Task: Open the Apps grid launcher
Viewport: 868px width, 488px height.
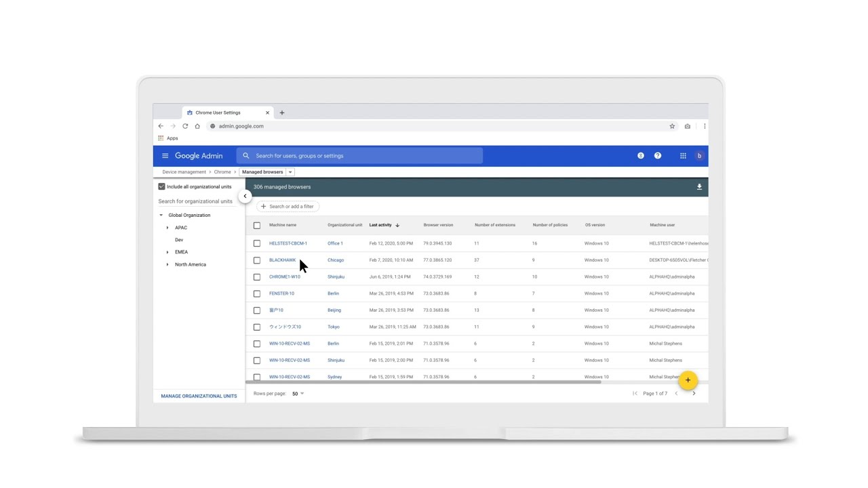Action: point(683,155)
